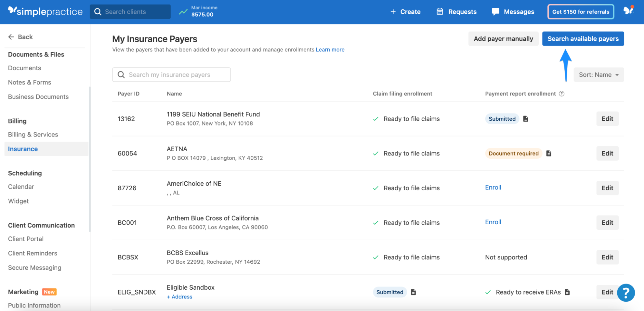
Task: Click the Payment report enrollment tooltip icon
Action: [562, 94]
